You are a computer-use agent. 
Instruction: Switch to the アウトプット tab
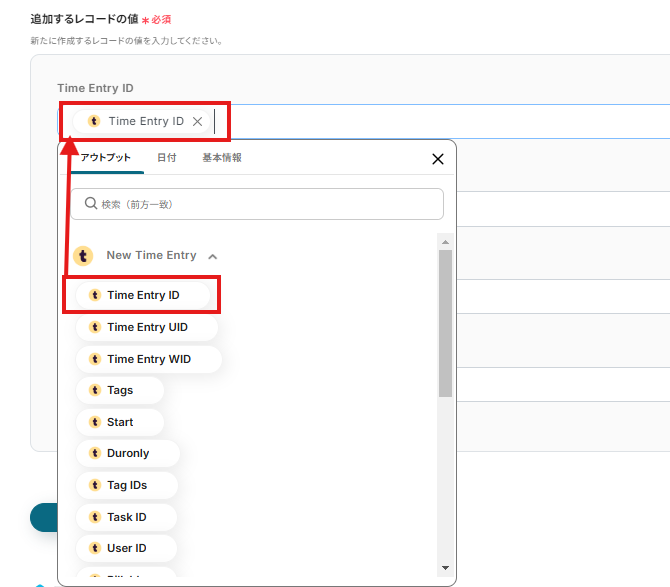click(105, 158)
